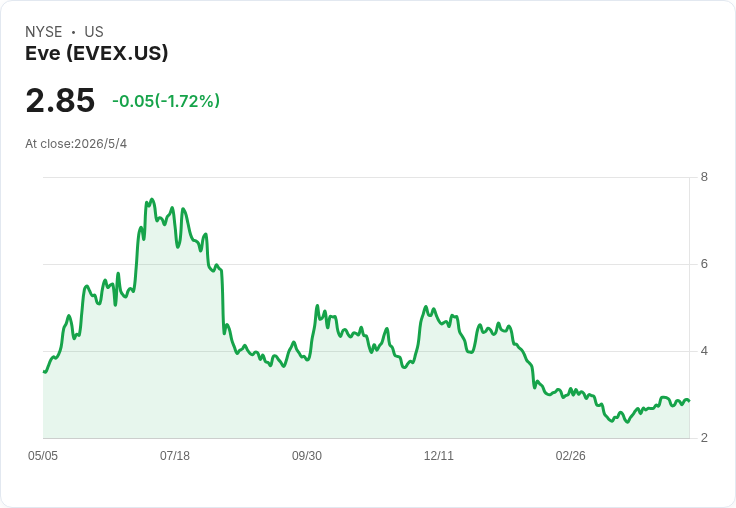The height and width of the screenshot is (508, 736).
Task: Click the lowest trough after 02/26
Action: [628, 422]
